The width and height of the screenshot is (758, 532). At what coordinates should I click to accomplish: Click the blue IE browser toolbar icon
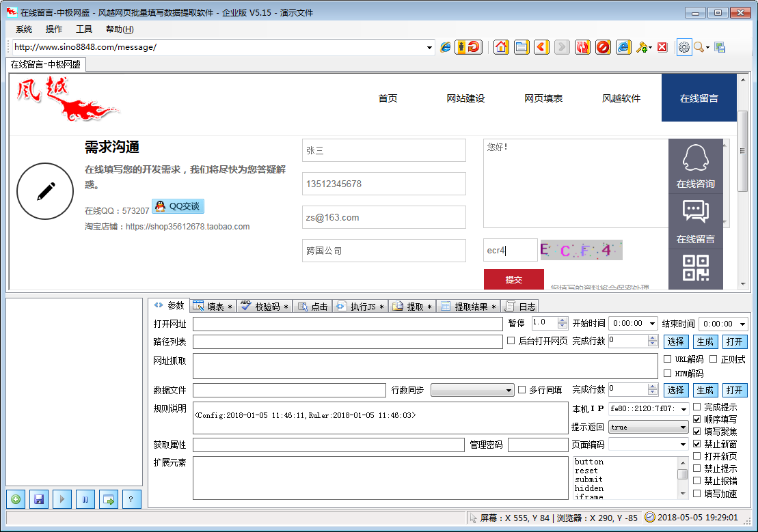point(623,47)
